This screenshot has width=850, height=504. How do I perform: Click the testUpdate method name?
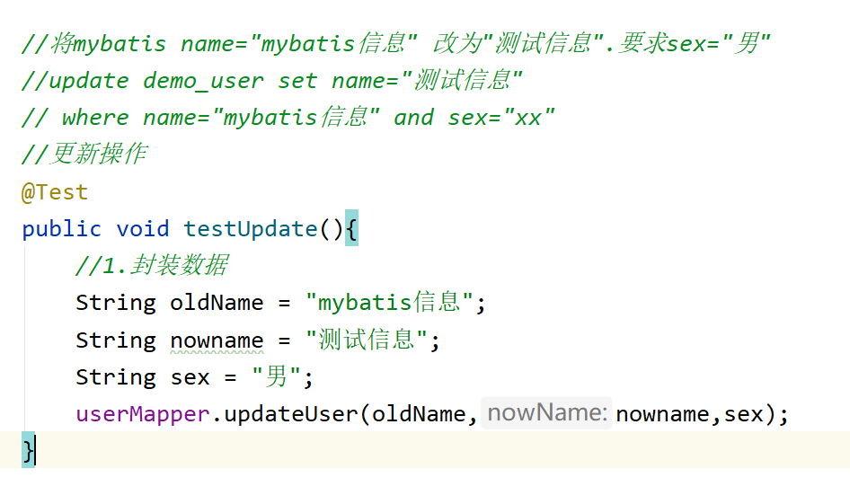pyautogui.click(x=250, y=229)
